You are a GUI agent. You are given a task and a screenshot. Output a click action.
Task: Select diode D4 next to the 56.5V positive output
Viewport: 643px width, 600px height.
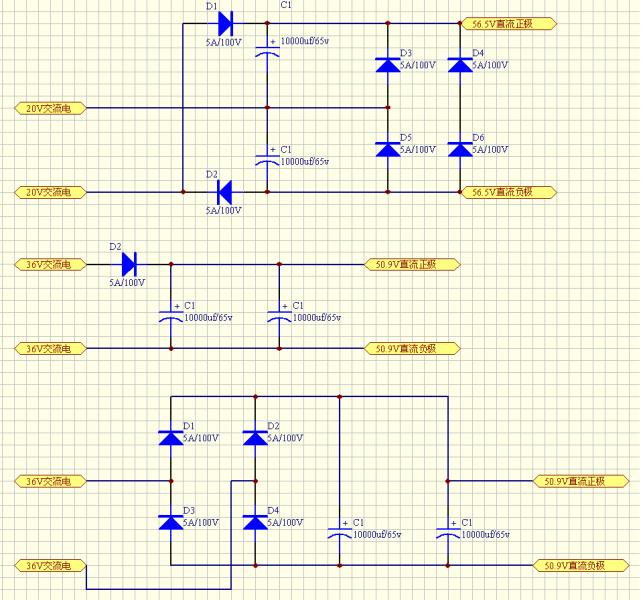point(460,64)
